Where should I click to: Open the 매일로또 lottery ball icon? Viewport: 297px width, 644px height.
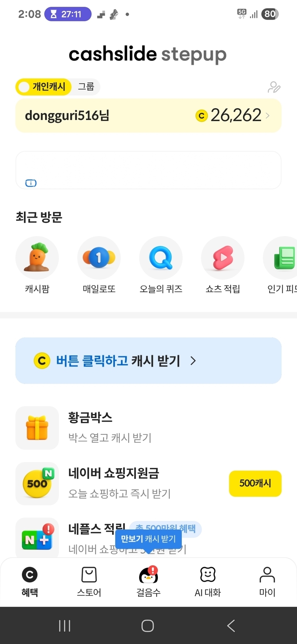[99, 258]
